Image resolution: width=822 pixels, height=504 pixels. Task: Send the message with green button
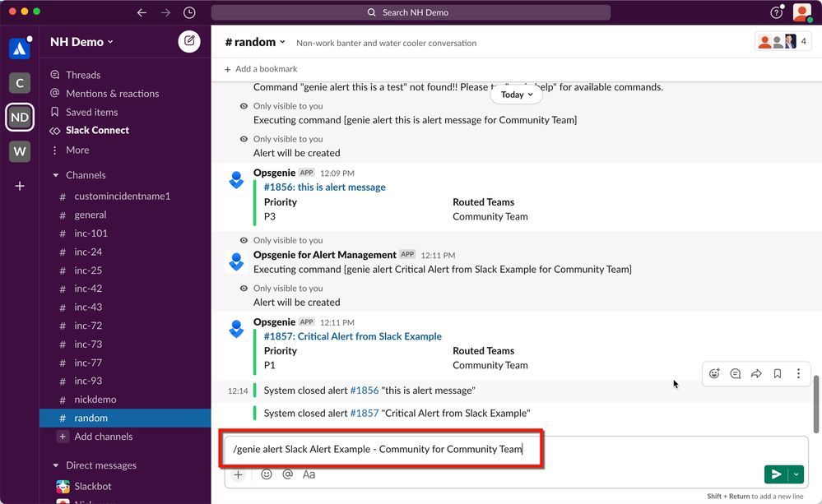[777, 474]
